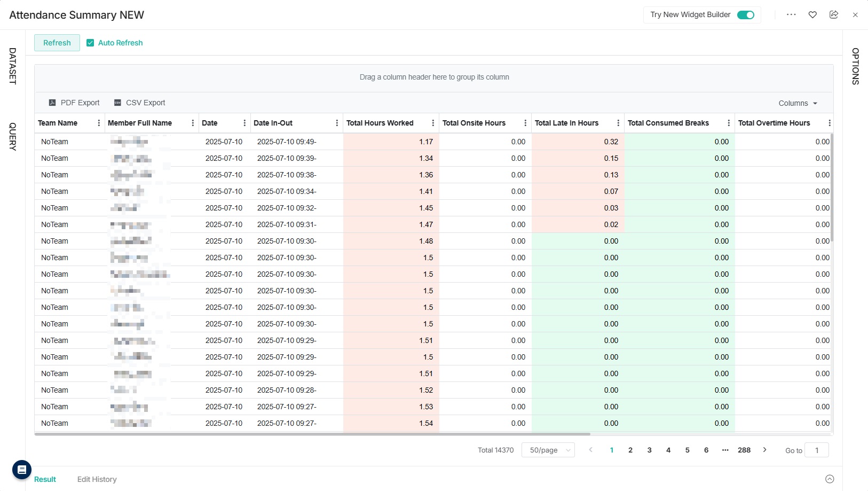This screenshot has width=868, height=491.
Task: Open Total Hours Worked column menu dots
Action: coord(433,123)
